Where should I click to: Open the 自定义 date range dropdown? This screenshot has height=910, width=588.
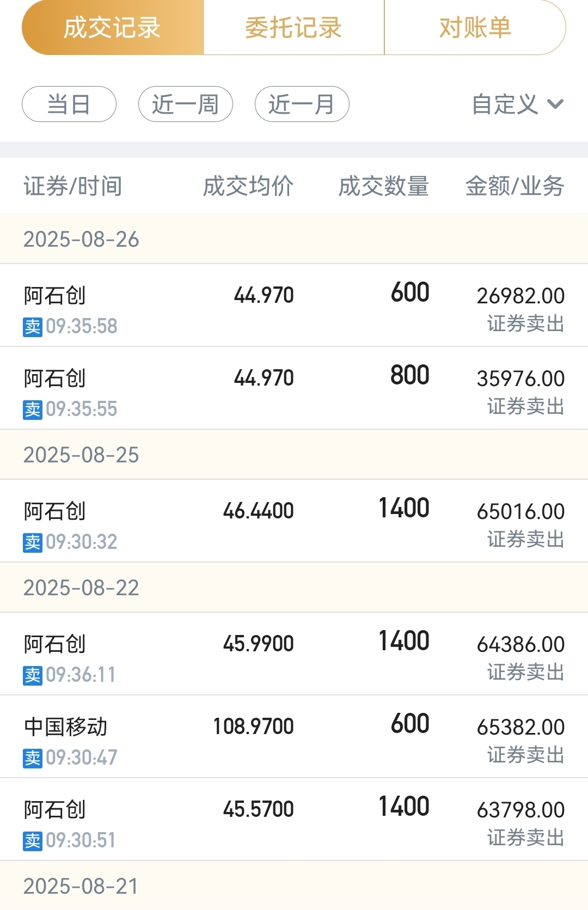(x=517, y=104)
